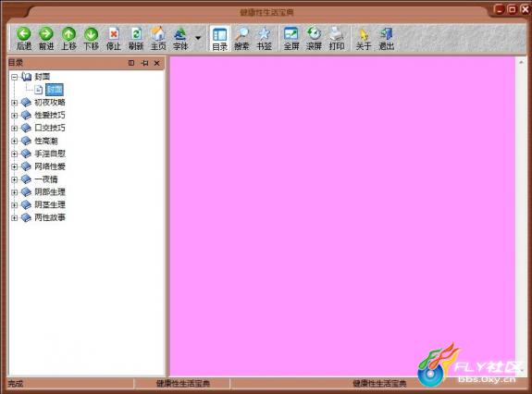The image size is (532, 394).
Task: Click the 上移 up arrow icon
Action: [68, 34]
